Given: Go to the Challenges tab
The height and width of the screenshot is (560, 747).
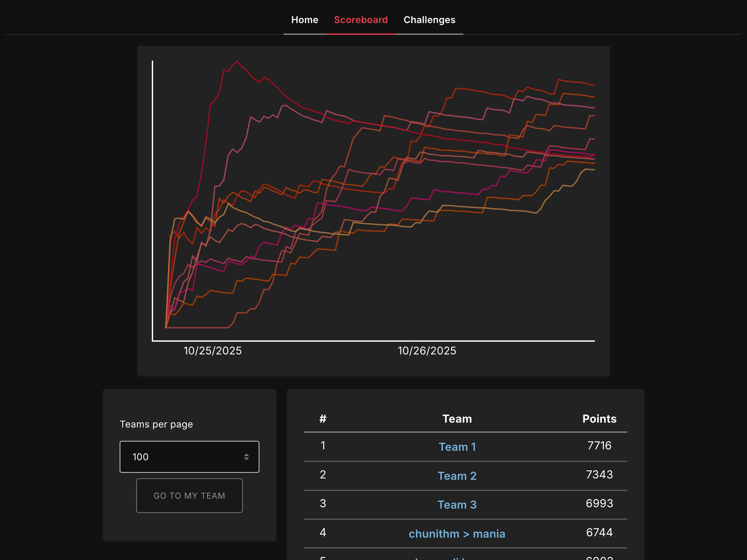Looking at the screenshot, I should [x=429, y=20].
